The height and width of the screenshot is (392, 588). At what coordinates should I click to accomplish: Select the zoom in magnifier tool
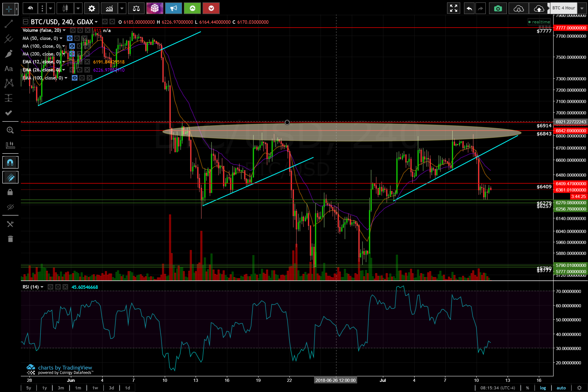(10, 130)
